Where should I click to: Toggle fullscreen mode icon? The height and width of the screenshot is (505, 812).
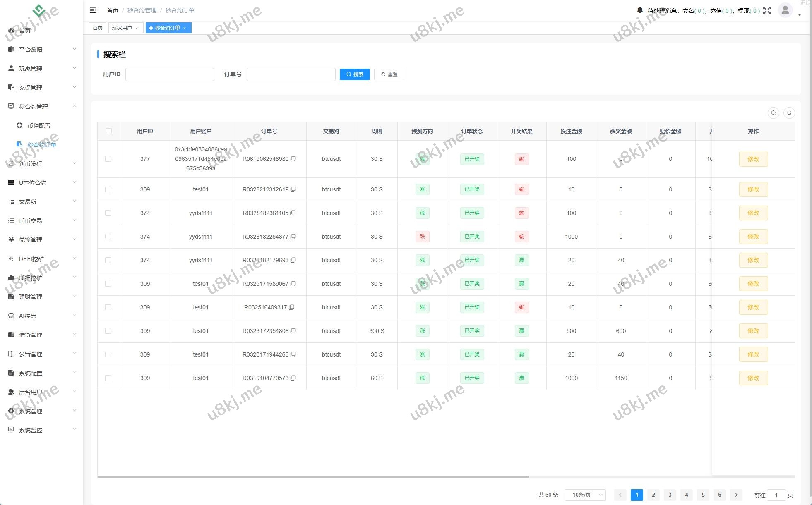coord(767,11)
